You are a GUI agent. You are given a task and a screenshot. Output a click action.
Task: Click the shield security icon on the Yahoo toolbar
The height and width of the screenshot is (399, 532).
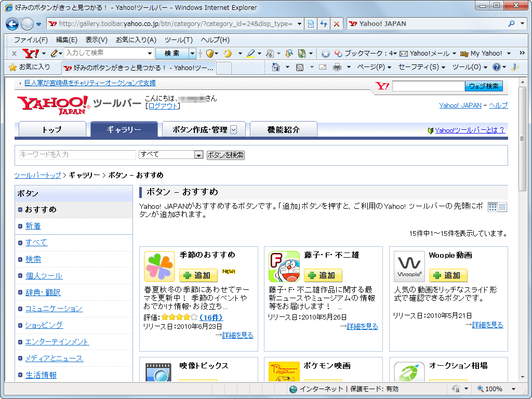point(210,54)
